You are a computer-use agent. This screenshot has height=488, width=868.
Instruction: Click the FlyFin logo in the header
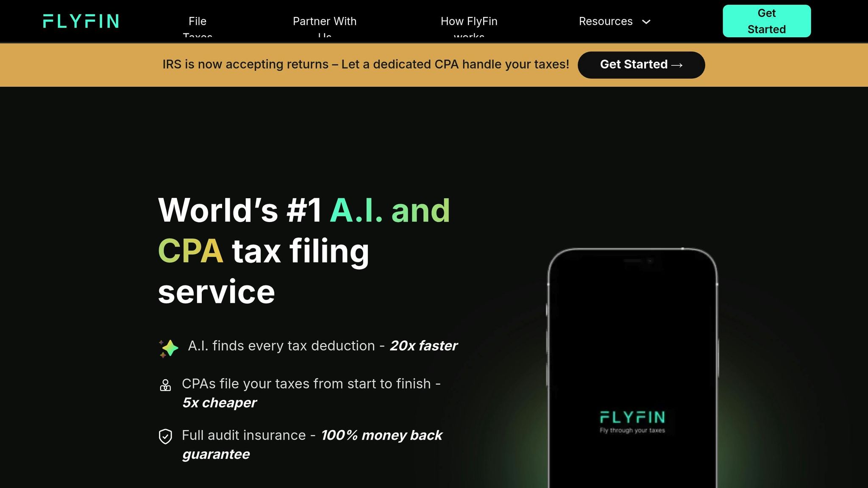coord(81,21)
